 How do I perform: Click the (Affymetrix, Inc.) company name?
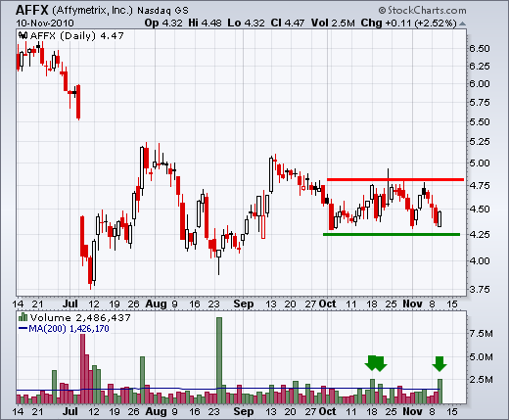[92, 11]
